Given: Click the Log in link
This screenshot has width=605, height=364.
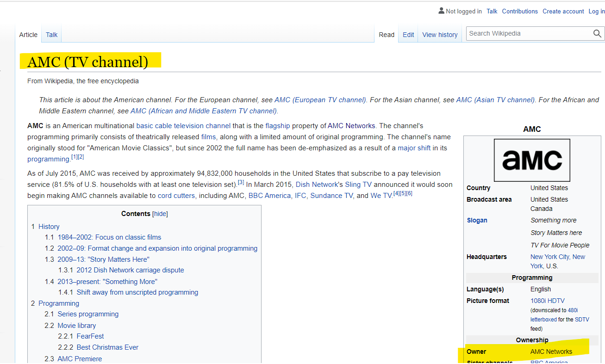Looking at the screenshot, I should 596,11.
